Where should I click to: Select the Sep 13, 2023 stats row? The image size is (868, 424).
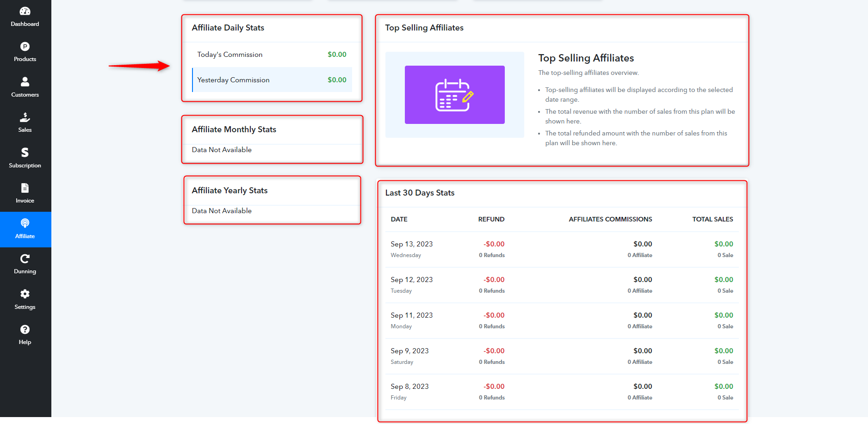[x=562, y=249]
